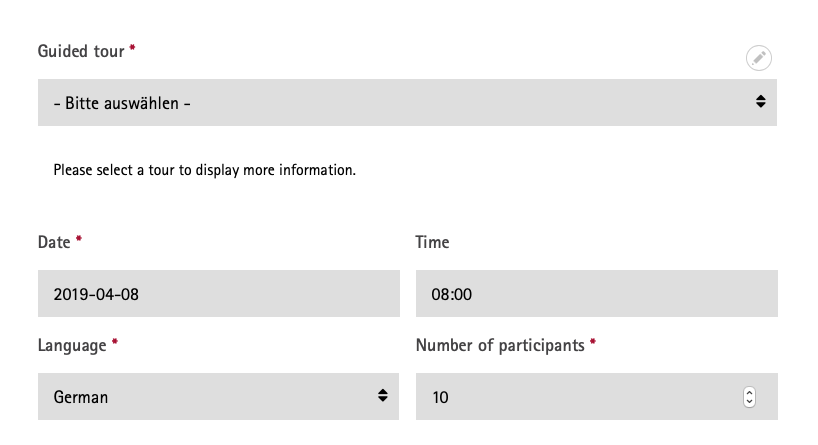Click the "Language" field label
818x445 pixels.
click(72, 345)
